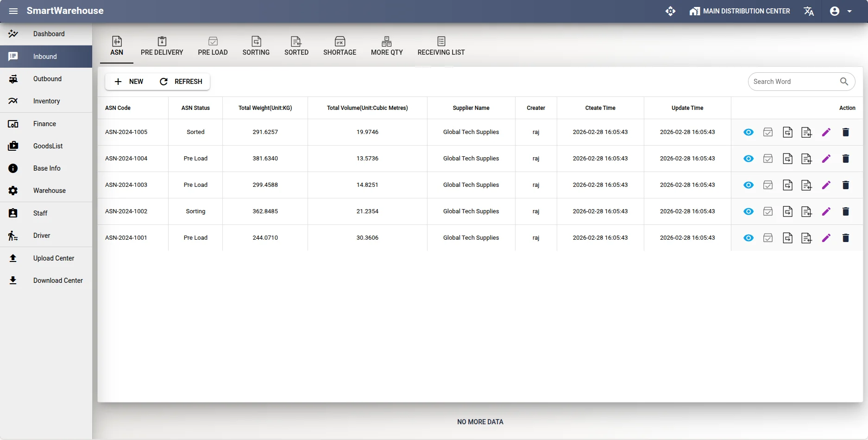Click the sorting document icon for ASN-2024-1002
Viewport: 868px width, 440px height.
pos(787,212)
